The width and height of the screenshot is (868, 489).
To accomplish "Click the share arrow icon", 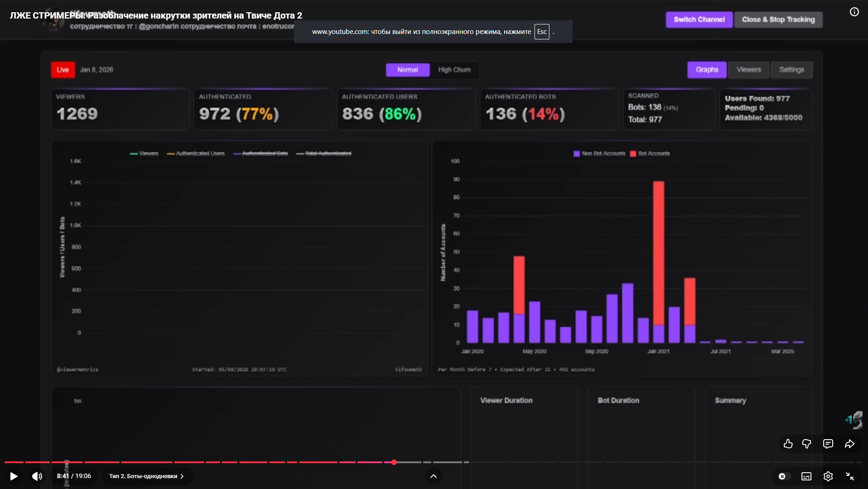I will click(849, 444).
